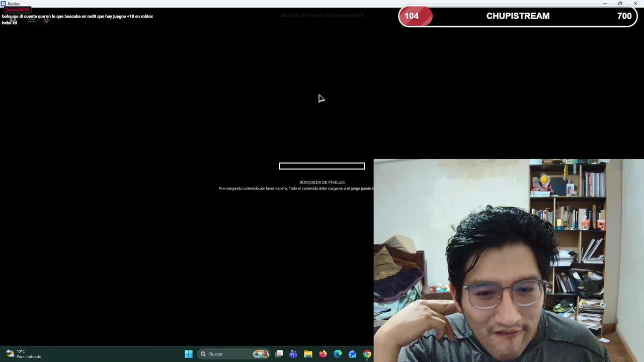Toggle the muted microphone icon
The image size is (644, 362).
tap(46, 20)
